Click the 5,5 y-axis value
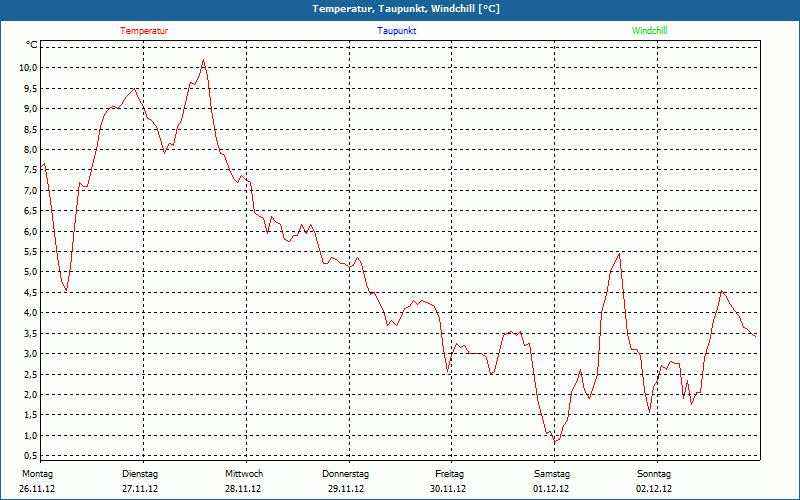The height and width of the screenshot is (500, 800). point(31,252)
